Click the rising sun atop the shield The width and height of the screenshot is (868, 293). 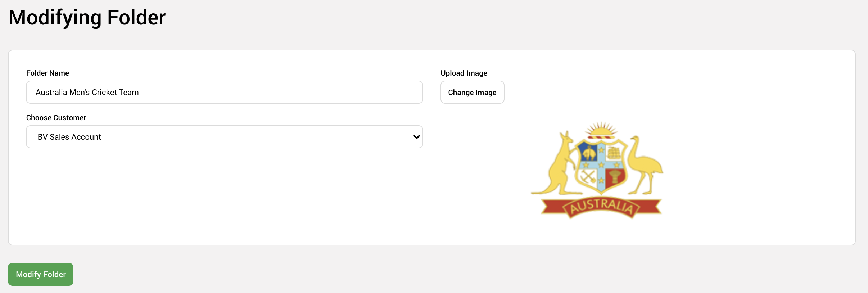[x=601, y=130]
